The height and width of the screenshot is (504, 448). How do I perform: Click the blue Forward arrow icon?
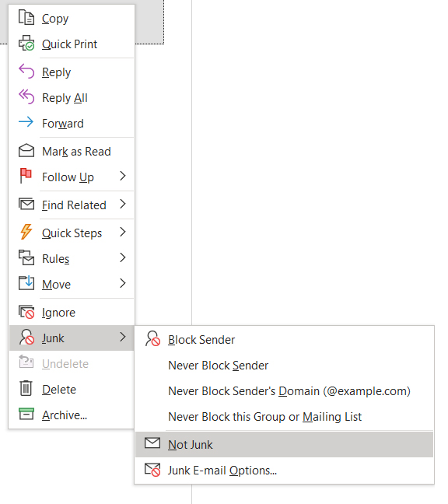[26, 122]
